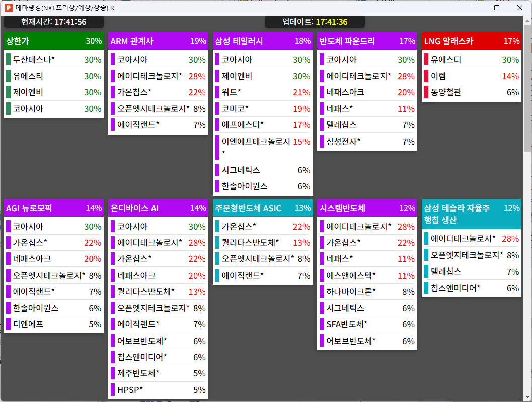This screenshot has height=402, width=532.
Task: Choose 어보브반도체* under 시스템반도체
Action: coord(367,341)
